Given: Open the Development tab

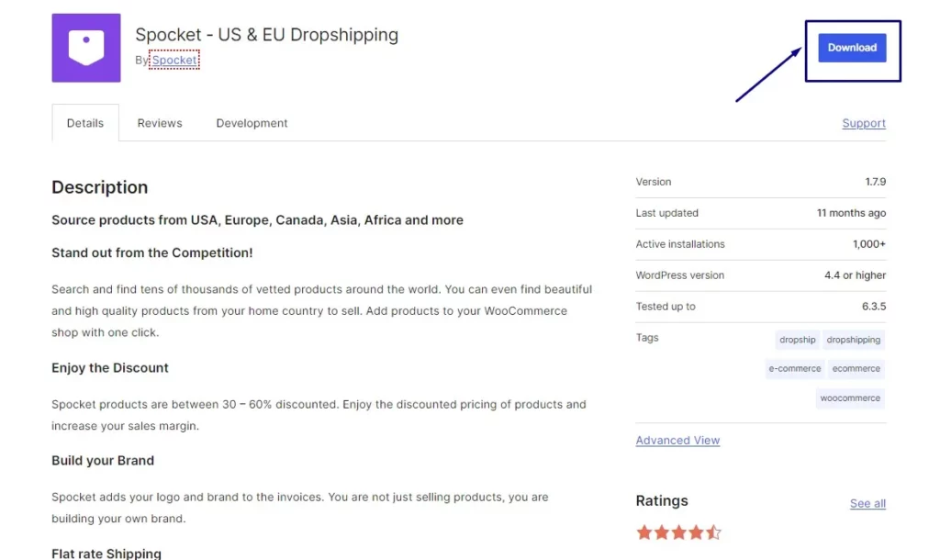Looking at the screenshot, I should pos(252,123).
